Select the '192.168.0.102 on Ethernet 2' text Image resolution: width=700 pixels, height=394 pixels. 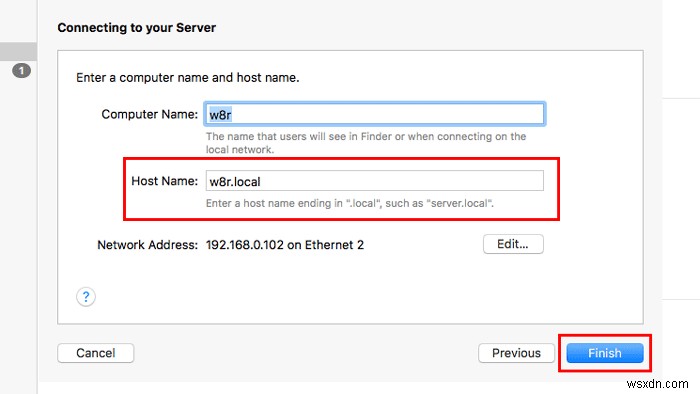pos(285,245)
